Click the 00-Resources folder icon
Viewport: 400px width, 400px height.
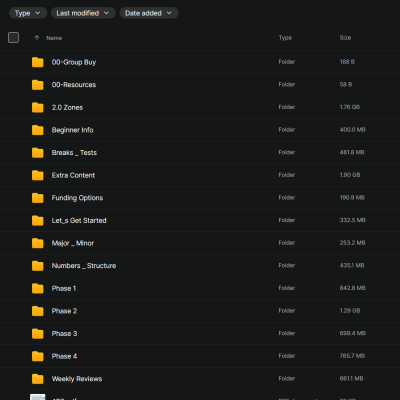(x=38, y=85)
